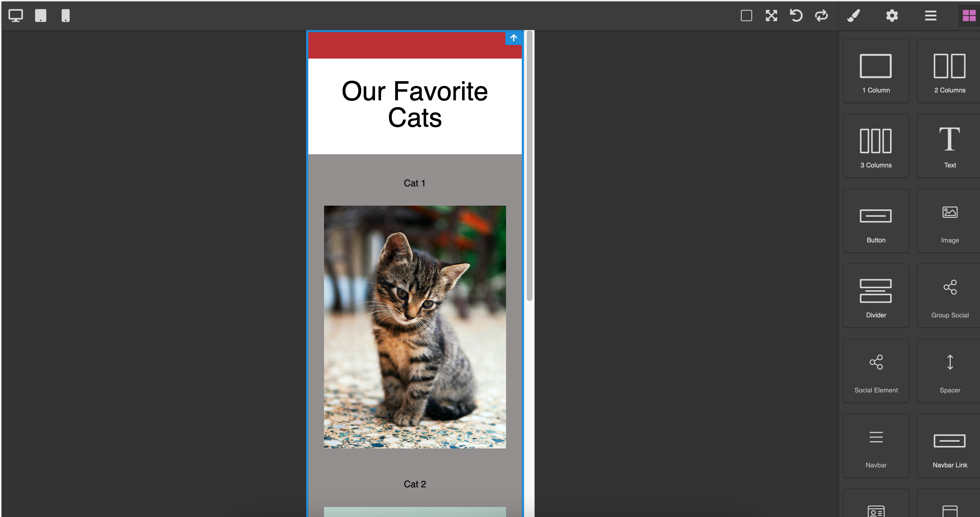Switch to tablet device preview
This screenshot has width=980, height=517.
coord(41,16)
